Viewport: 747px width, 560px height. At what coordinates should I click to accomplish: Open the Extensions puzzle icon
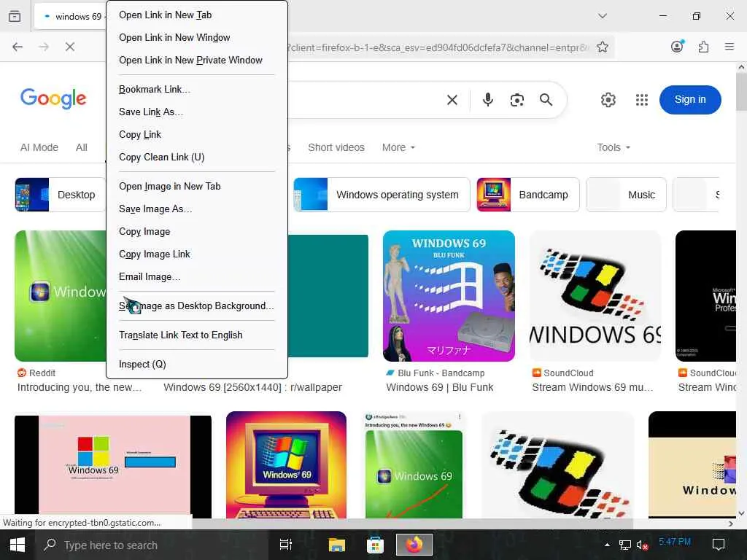(x=703, y=47)
